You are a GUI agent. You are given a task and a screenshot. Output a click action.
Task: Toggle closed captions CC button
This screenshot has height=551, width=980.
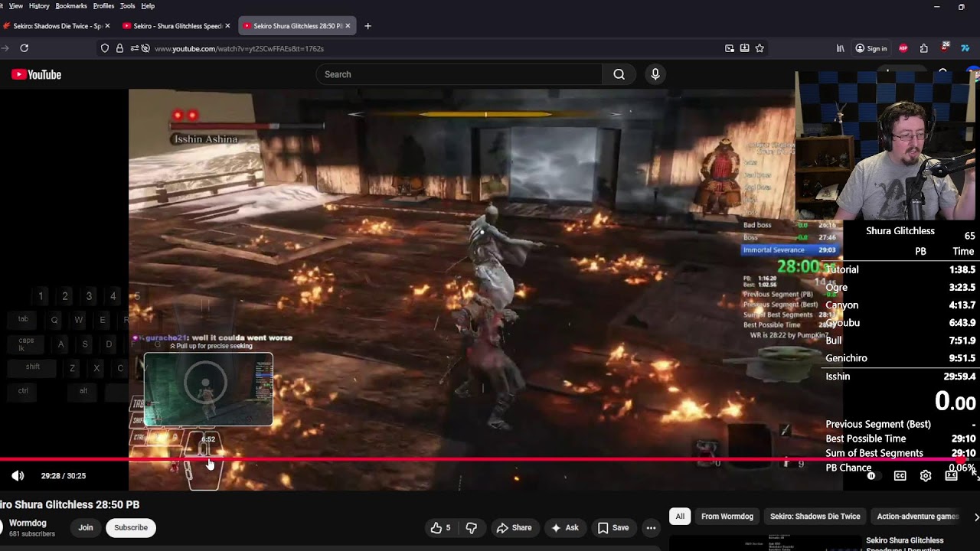tap(900, 476)
